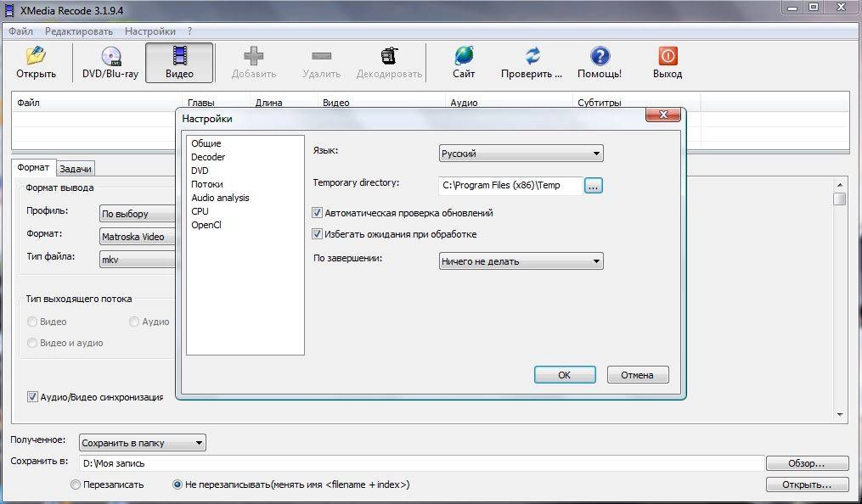Open the ? help menu
Screen dimensions: 862x504
[189, 31]
